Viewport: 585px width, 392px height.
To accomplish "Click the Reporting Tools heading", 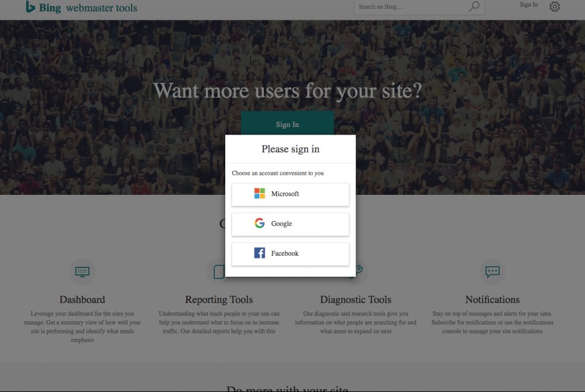I will 219,300.
